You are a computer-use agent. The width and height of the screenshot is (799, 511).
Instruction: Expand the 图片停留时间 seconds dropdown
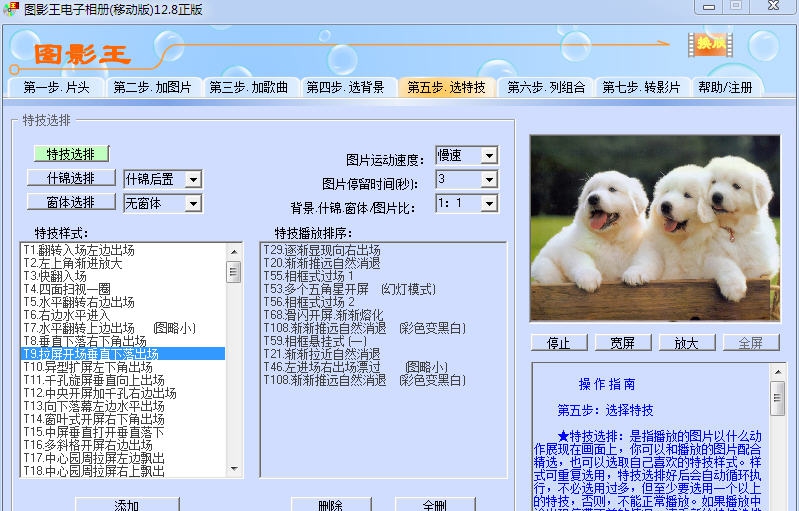click(x=489, y=180)
